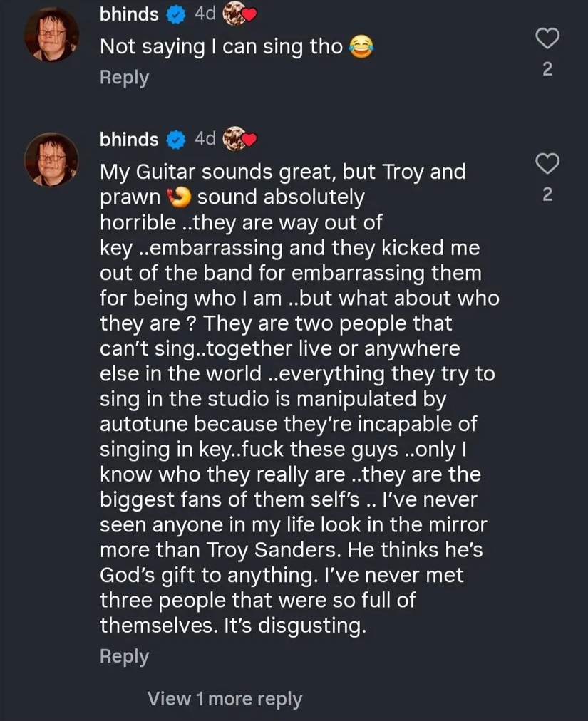Expand "View 1 more reply"
Image resolution: width=588 pixels, height=721 pixels.
[225, 699]
